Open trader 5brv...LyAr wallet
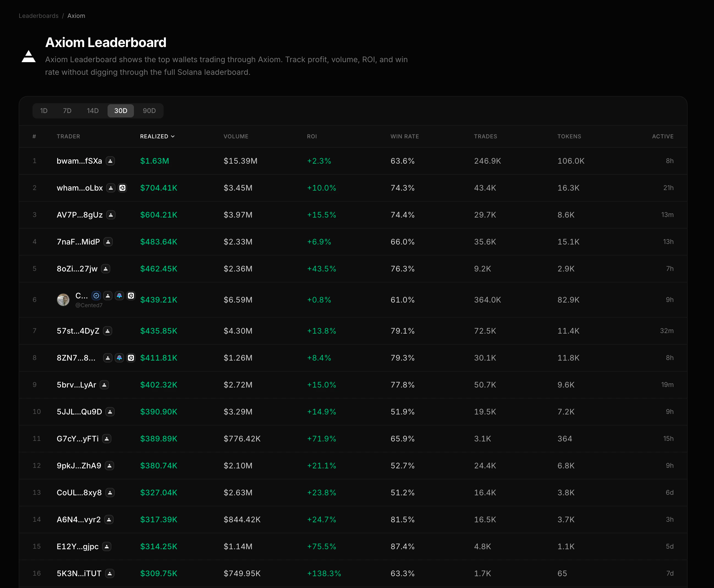This screenshot has width=714, height=588. pos(76,385)
